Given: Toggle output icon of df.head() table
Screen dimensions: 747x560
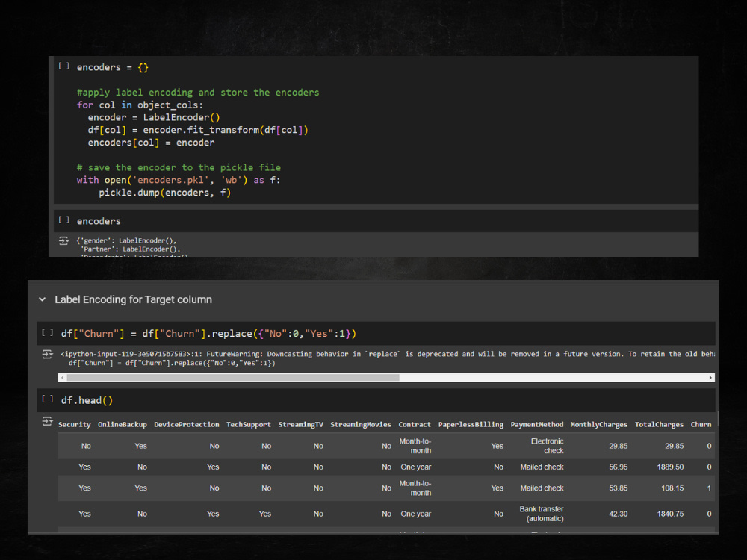Looking at the screenshot, I should click(47, 421).
